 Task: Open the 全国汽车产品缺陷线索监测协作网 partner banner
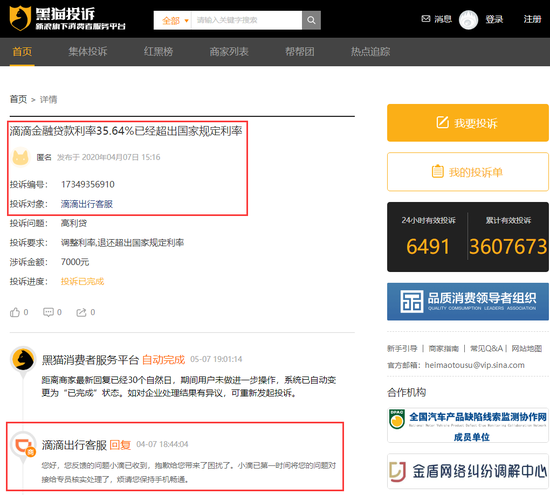point(468,425)
